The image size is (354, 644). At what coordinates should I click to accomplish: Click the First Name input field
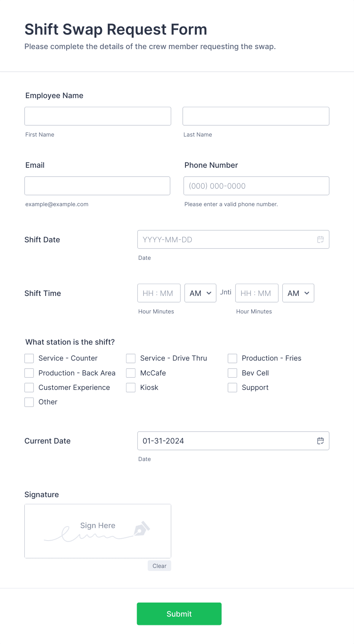click(x=97, y=116)
